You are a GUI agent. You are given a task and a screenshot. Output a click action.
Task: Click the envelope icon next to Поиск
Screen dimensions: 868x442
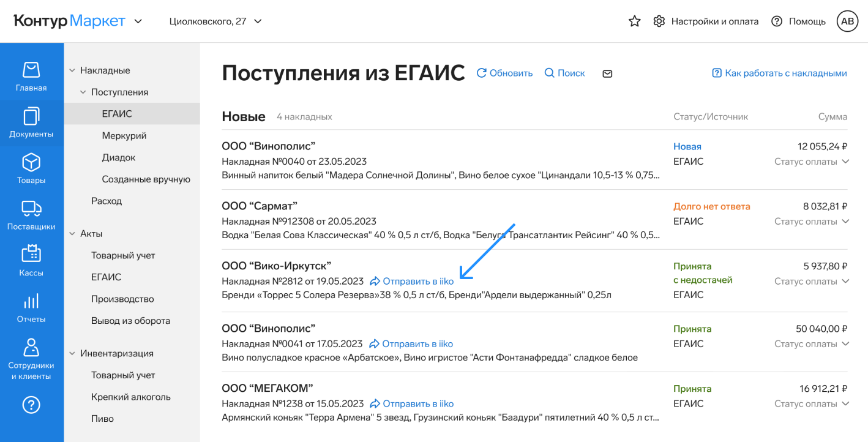607,73
